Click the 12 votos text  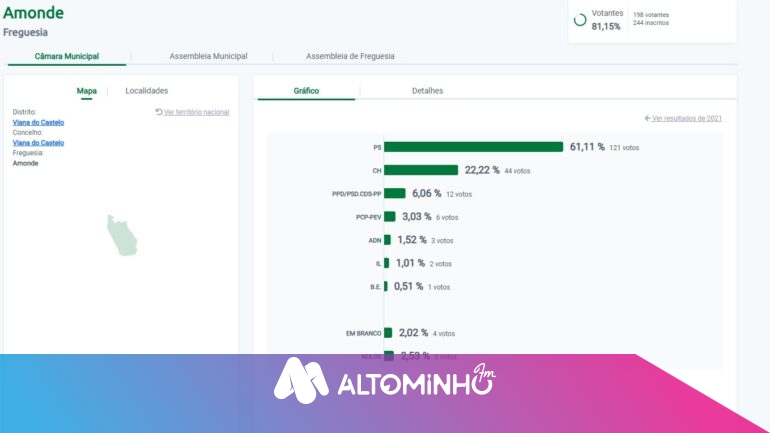click(x=459, y=194)
